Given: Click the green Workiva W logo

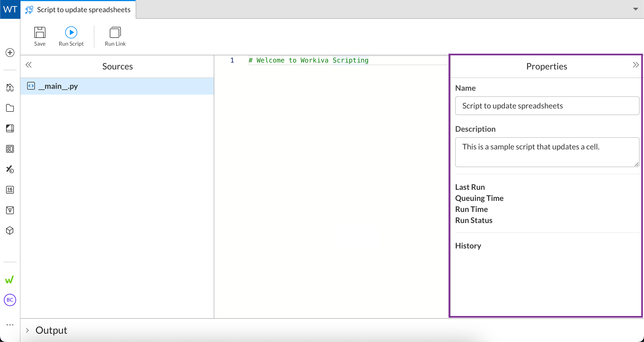Looking at the screenshot, I should 9,280.
